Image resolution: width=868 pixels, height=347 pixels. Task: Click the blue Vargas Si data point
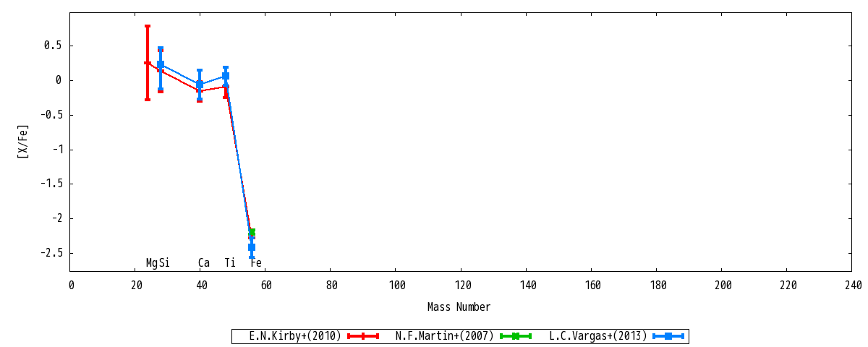[x=161, y=64]
